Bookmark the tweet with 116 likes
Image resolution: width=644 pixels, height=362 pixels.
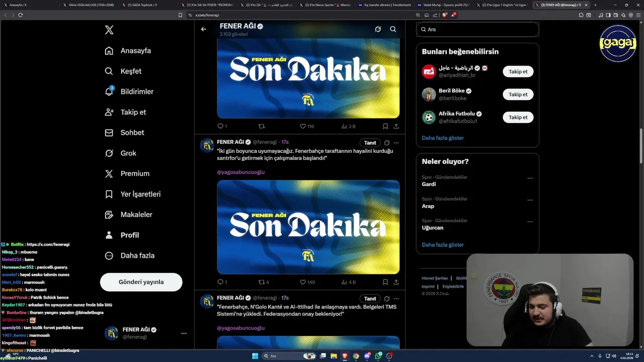[385, 126]
